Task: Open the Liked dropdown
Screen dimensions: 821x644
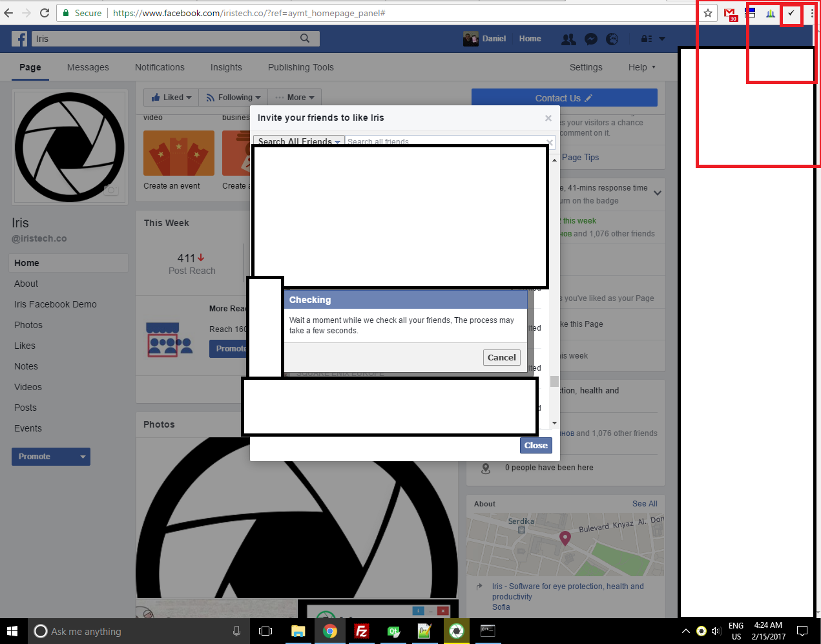Action: point(171,98)
